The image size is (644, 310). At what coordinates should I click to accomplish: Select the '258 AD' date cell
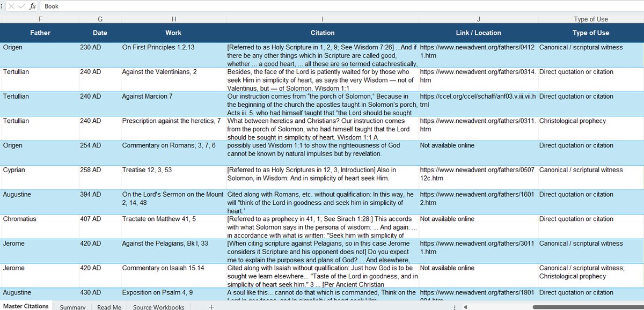[x=100, y=178]
